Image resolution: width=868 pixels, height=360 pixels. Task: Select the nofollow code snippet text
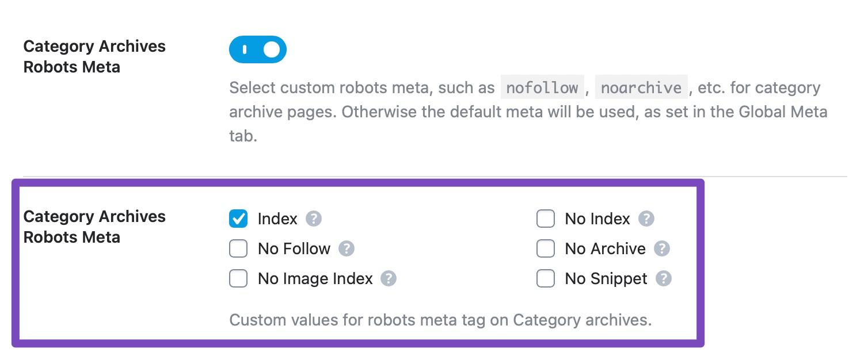[x=542, y=87]
